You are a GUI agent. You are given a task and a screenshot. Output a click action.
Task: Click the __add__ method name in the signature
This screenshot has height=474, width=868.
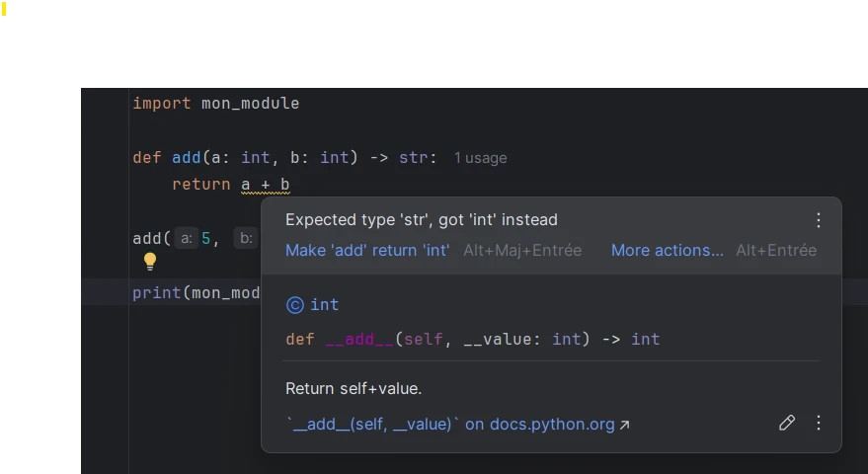click(359, 339)
